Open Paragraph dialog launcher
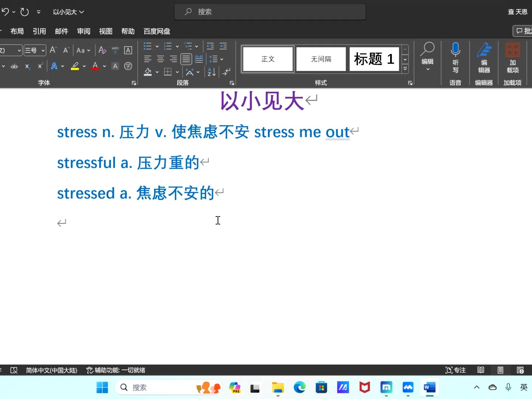 click(232, 83)
